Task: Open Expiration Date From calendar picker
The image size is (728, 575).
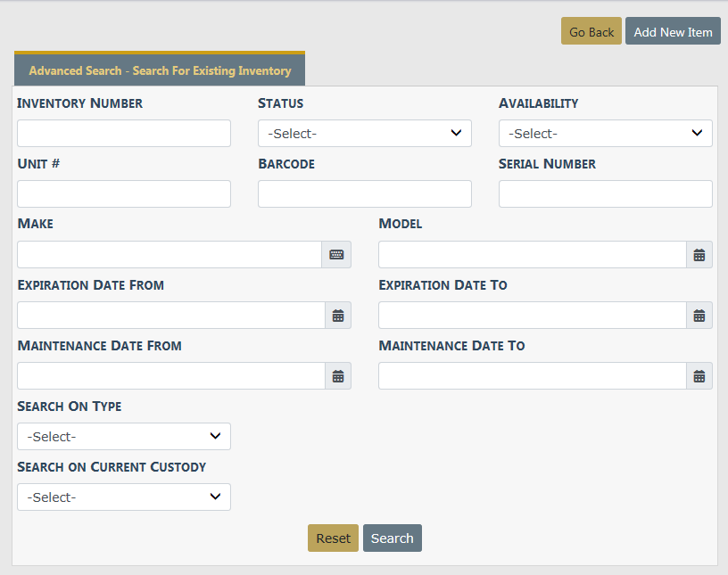Action: pos(337,316)
